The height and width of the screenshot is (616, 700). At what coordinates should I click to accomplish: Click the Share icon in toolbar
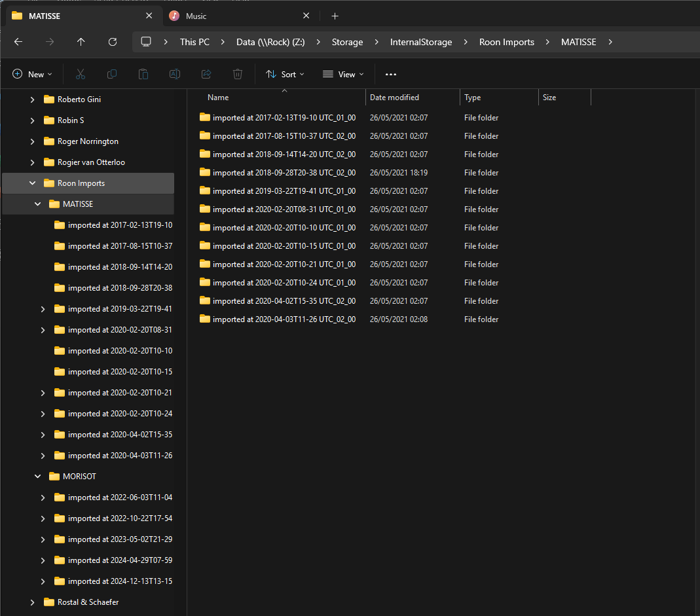click(x=206, y=74)
